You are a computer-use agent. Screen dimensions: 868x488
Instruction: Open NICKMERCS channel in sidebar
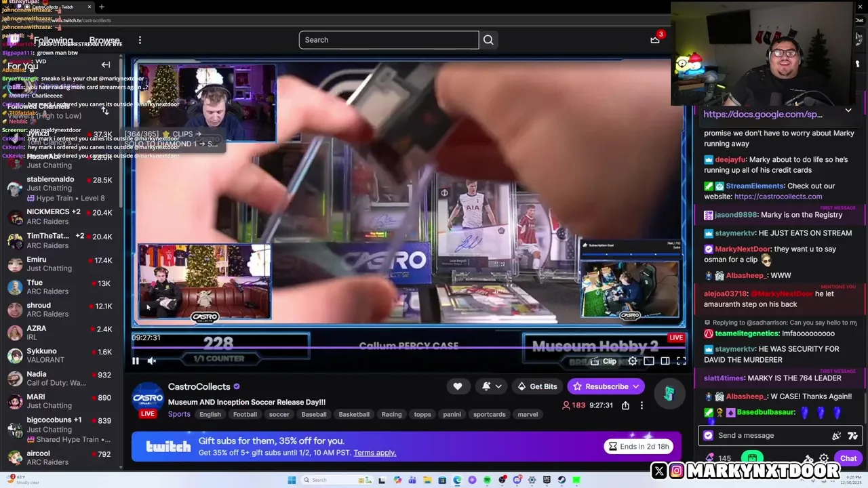61,217
